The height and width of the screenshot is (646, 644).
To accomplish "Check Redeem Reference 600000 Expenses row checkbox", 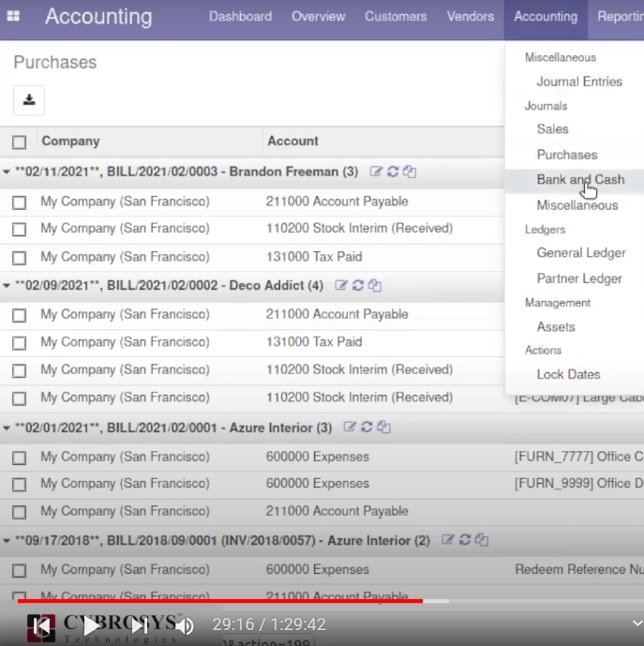I will 19,571.
